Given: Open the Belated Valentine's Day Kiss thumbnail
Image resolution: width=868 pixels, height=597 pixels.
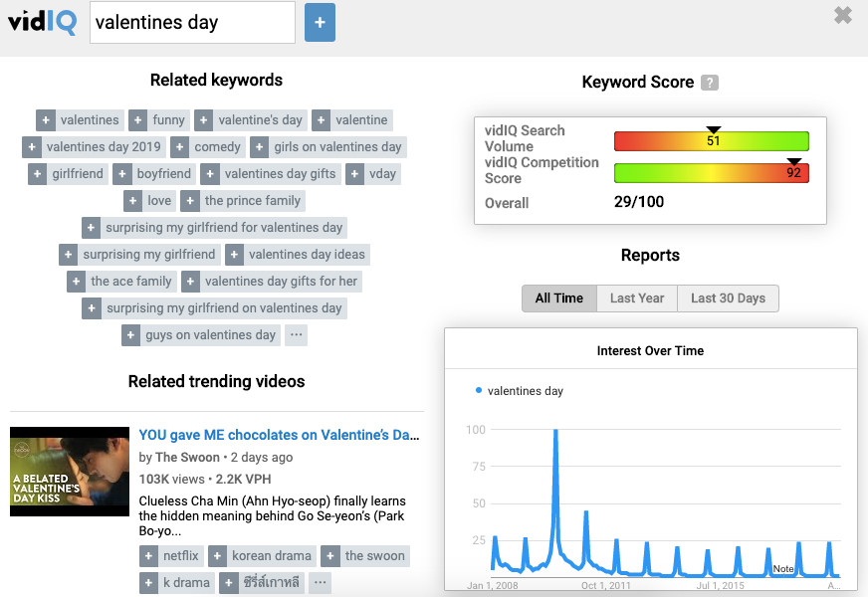Looking at the screenshot, I should click(x=70, y=472).
